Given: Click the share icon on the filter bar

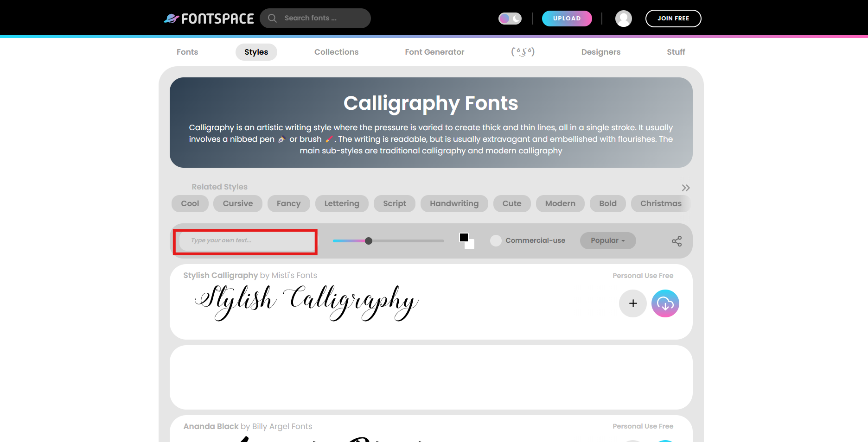Looking at the screenshot, I should tap(677, 241).
